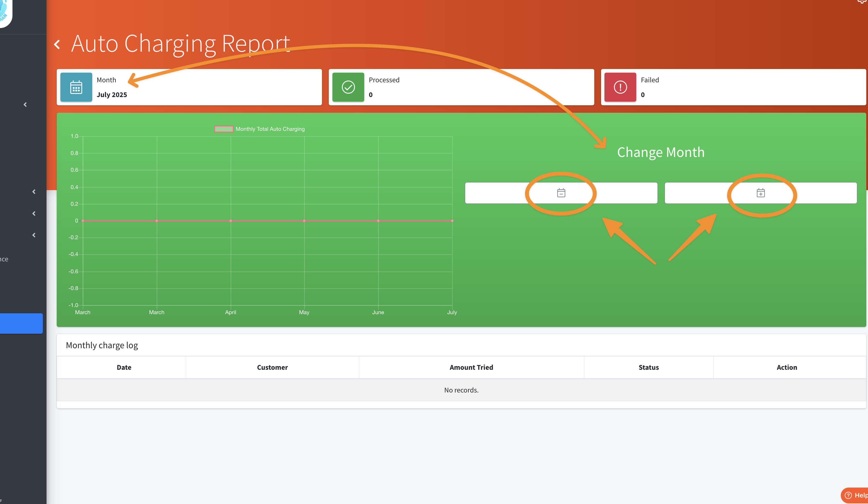Toggle Monthly Total Auto Charging legend swatch
This screenshot has height=504, width=868.
click(224, 129)
